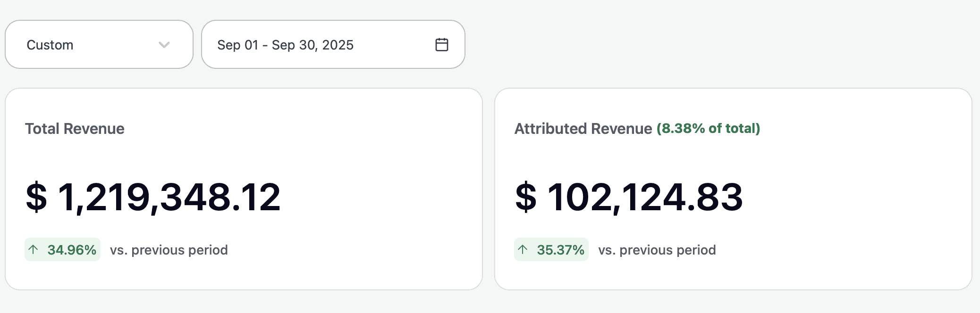The height and width of the screenshot is (313, 980).
Task: Click the $ 1,219,348.12 revenue value
Action: (153, 197)
